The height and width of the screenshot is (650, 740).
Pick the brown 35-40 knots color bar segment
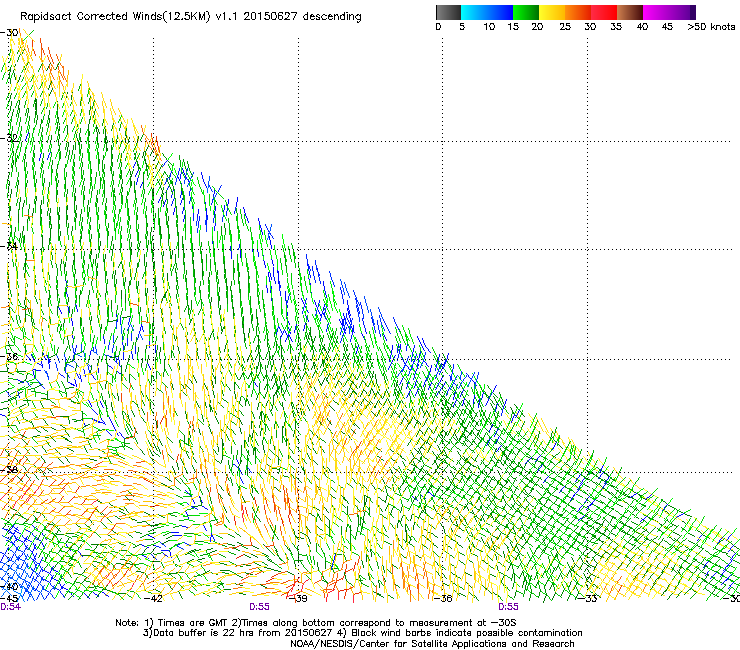[630, 12]
